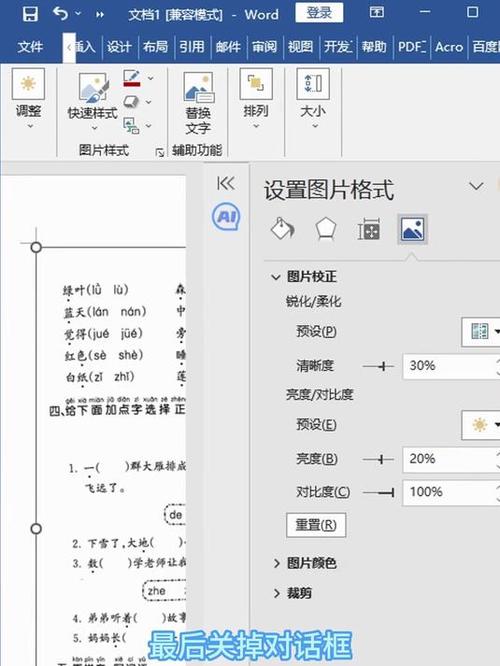Open 设置图片格式 pane options chevron

click(x=476, y=186)
